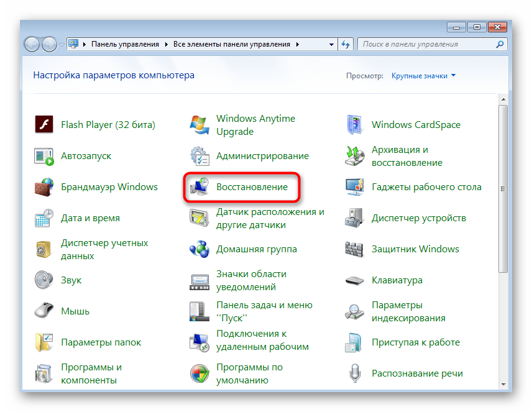Open the Параметры индексирования icon

(354, 311)
